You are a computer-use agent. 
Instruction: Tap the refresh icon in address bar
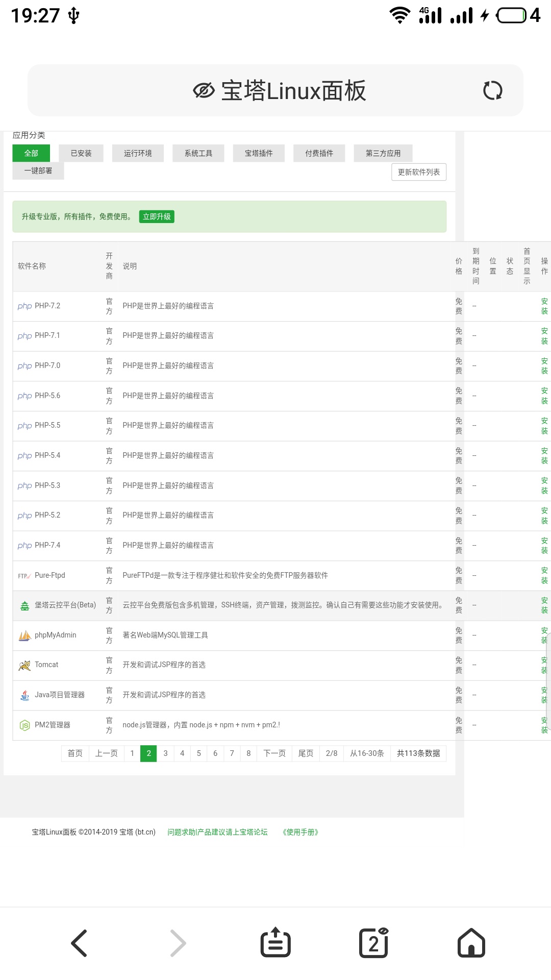[x=492, y=91]
